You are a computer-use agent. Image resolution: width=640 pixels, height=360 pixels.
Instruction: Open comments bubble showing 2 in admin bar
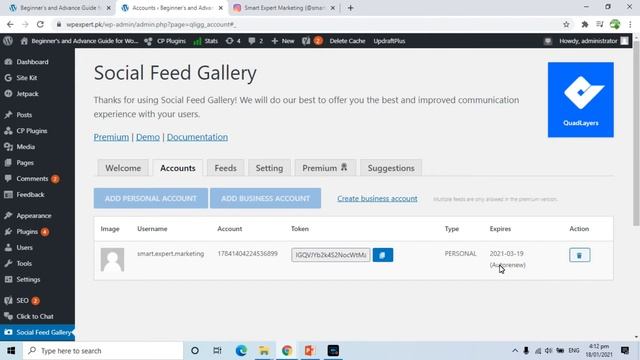point(256,41)
